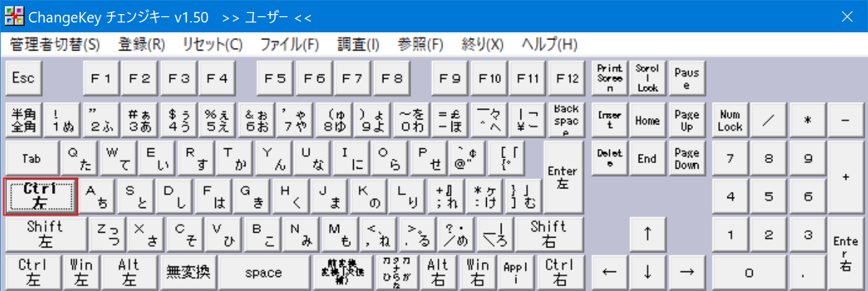This screenshot has height=291, width=868.
Task: Select the A ち key
Action: (x=96, y=195)
